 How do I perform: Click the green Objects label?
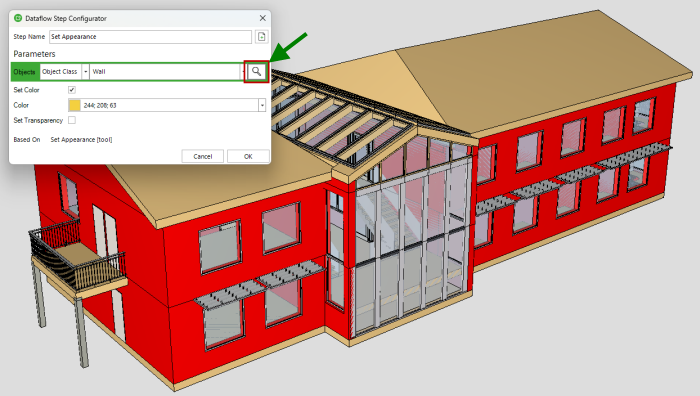tap(25, 72)
